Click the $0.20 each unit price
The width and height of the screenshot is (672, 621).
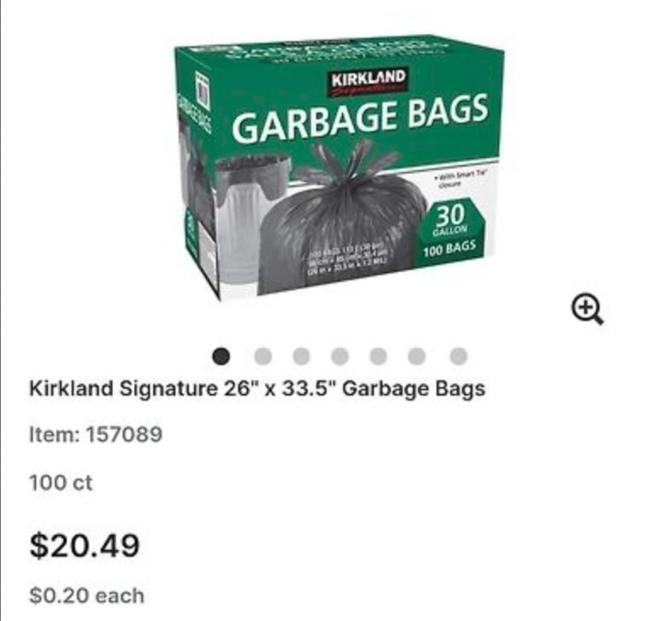pos(87,596)
